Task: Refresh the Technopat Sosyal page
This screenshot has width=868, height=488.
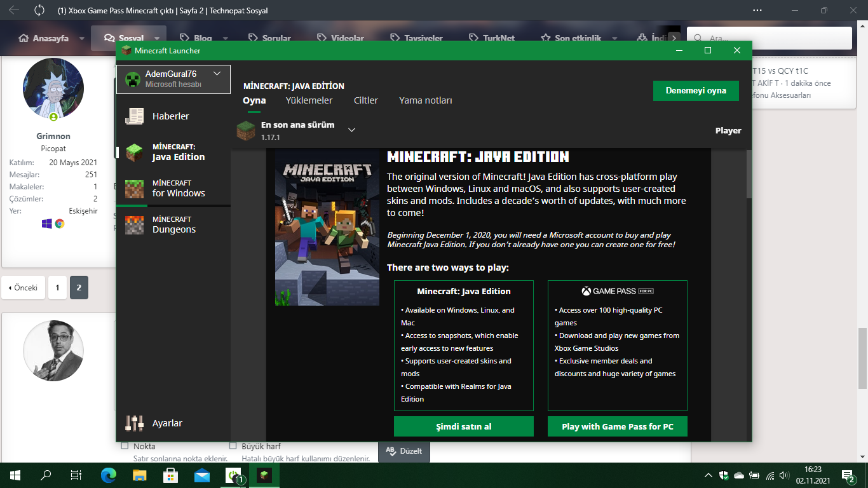Action: click(39, 10)
